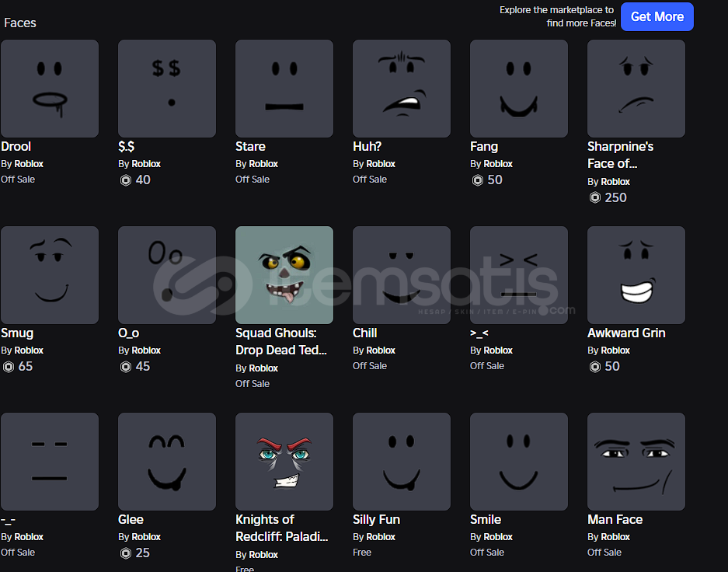
Task: Click Off Sale text under Huh?
Action: click(370, 180)
